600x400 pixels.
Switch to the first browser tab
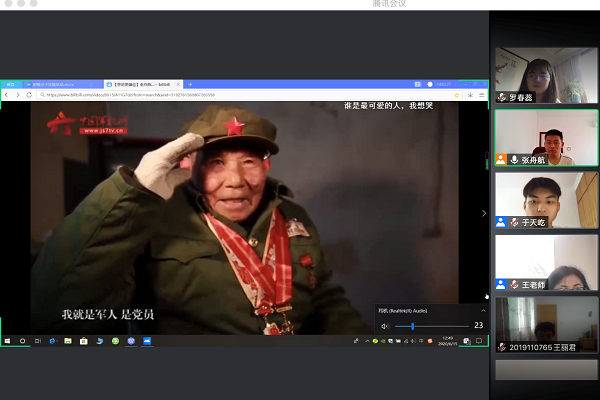tap(13, 84)
